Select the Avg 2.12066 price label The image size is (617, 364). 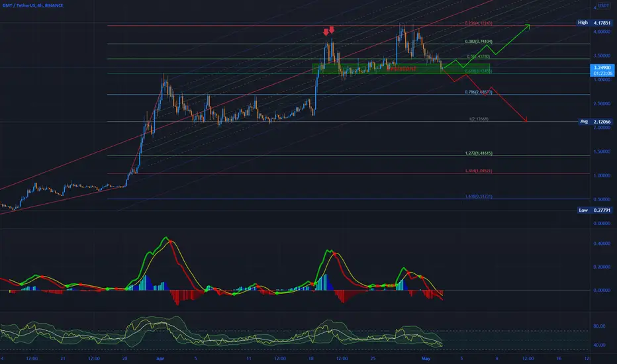pos(595,122)
